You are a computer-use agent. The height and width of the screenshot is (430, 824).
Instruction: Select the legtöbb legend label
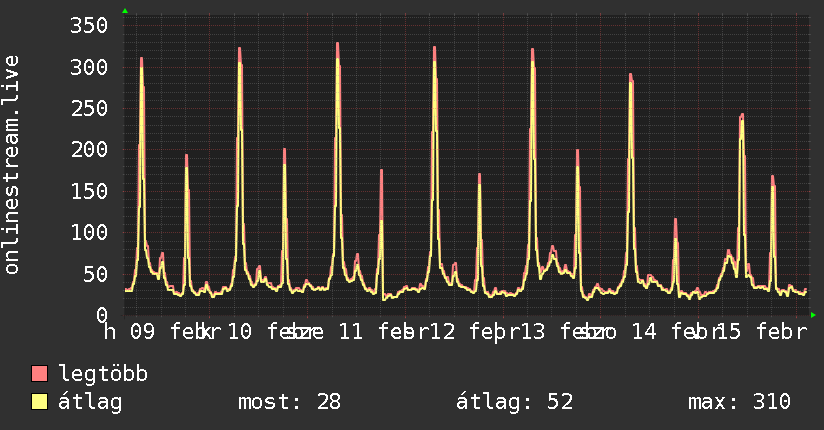point(103,374)
